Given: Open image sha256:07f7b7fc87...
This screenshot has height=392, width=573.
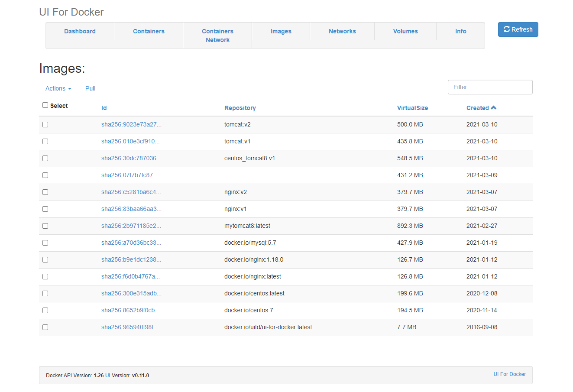Looking at the screenshot, I should tap(129, 175).
